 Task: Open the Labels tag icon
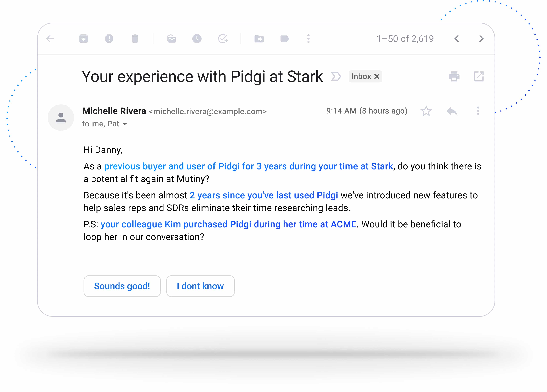[x=285, y=39]
